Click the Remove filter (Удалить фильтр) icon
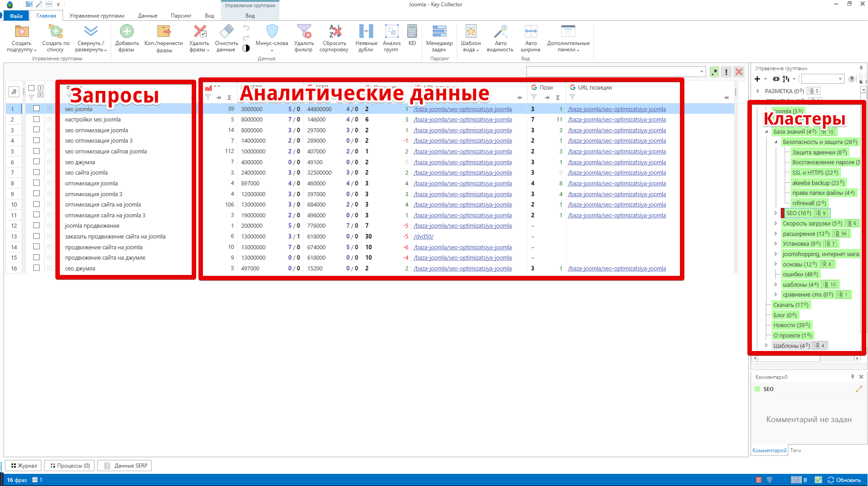Screen dimensions: 868x486 click(304, 32)
